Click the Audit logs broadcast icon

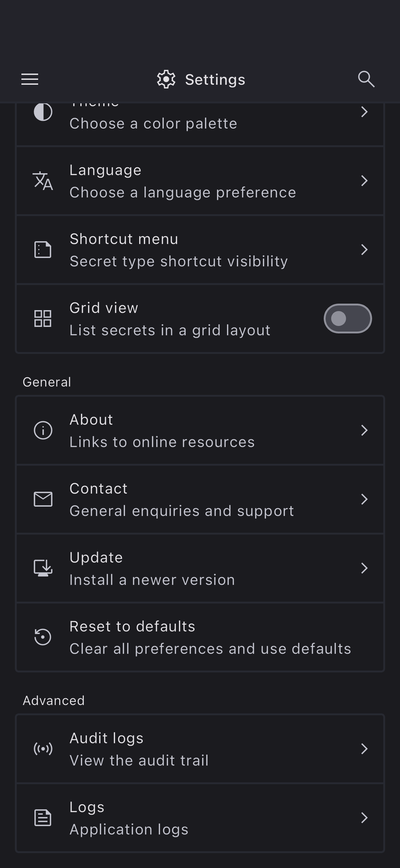point(43,749)
